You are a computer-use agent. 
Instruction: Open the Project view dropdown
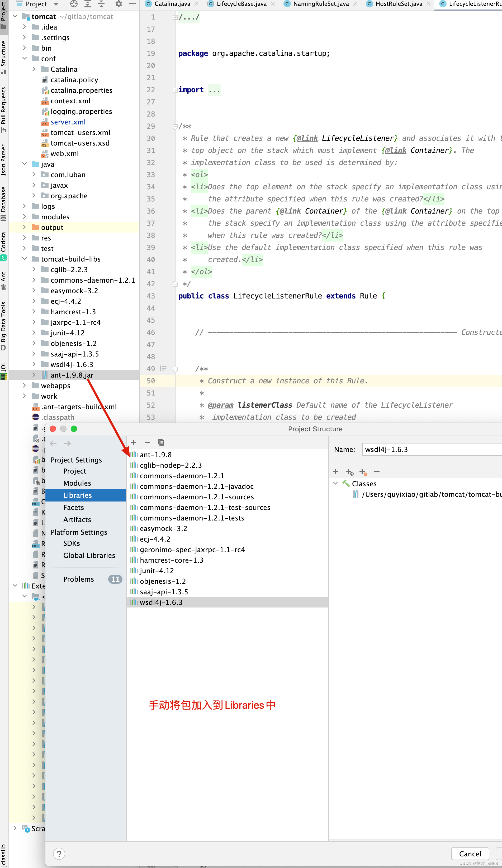tap(56, 4)
